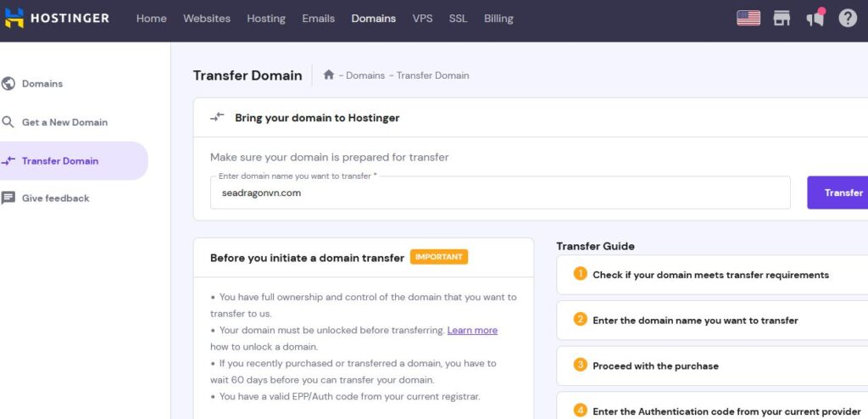
Task: Open the US flag language selector
Action: (748, 18)
